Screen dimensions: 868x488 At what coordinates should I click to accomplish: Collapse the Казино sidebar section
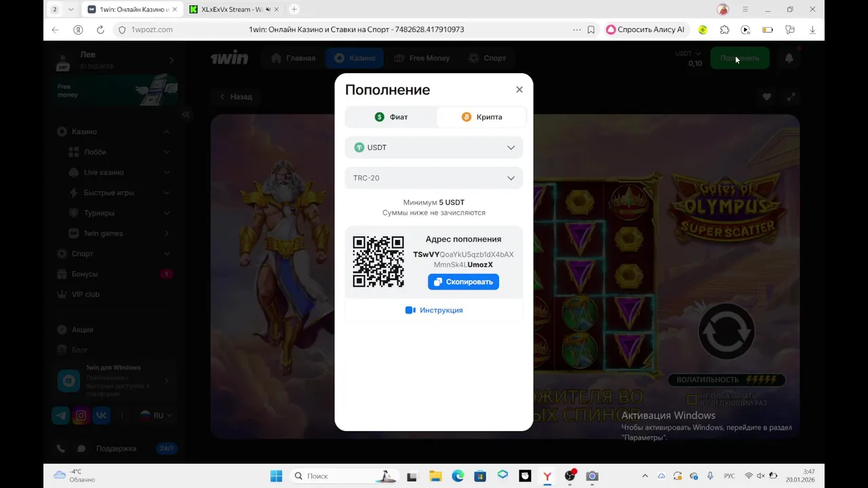click(166, 131)
